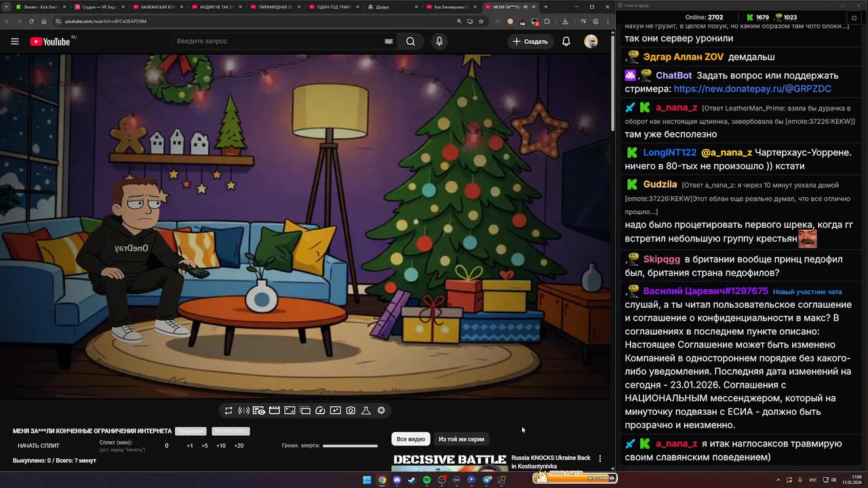
Task: Bookmark this page with the star icon
Action: 481,21
